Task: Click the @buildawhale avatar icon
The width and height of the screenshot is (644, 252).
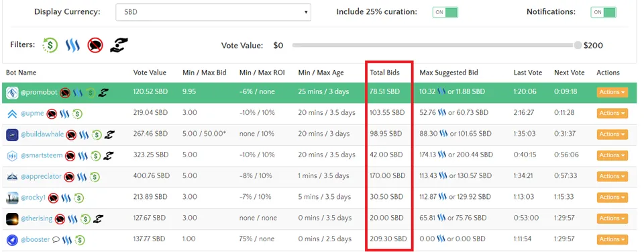Action: [x=12, y=134]
